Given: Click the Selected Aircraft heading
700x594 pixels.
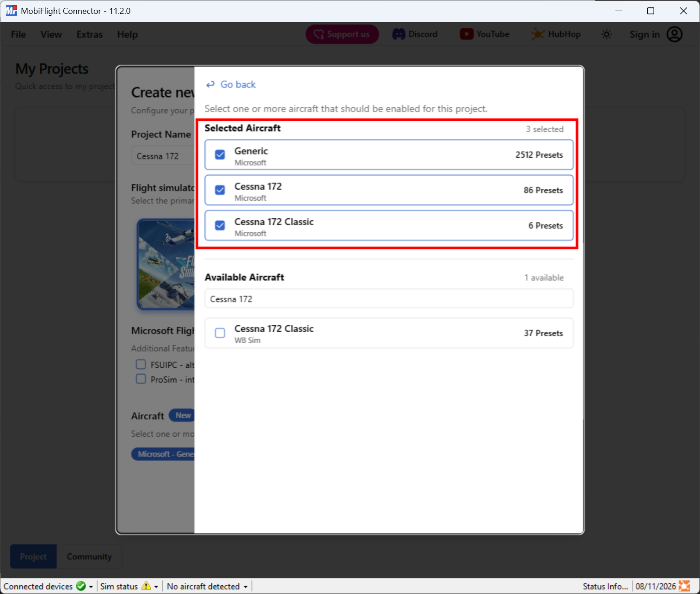Looking at the screenshot, I should (x=243, y=128).
